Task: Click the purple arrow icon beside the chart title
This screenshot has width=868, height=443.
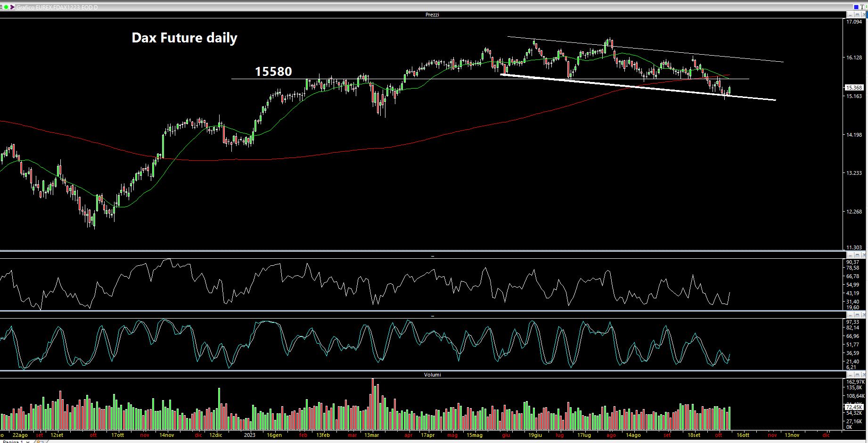Action: pos(12,8)
